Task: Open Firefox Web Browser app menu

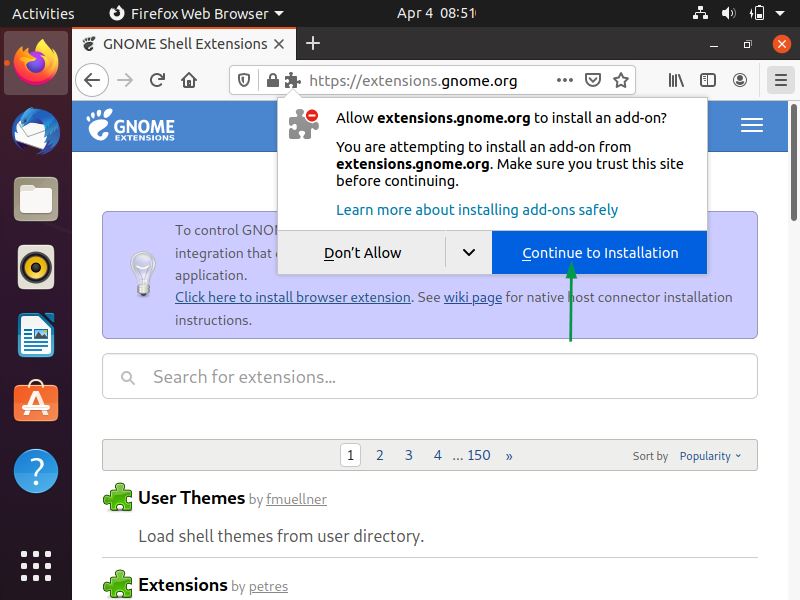Action: click(197, 14)
